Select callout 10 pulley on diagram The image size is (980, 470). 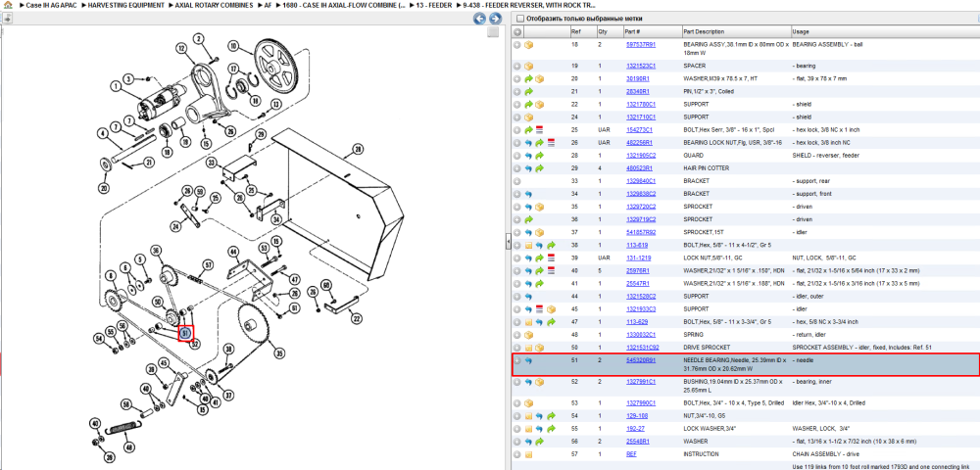point(232,46)
